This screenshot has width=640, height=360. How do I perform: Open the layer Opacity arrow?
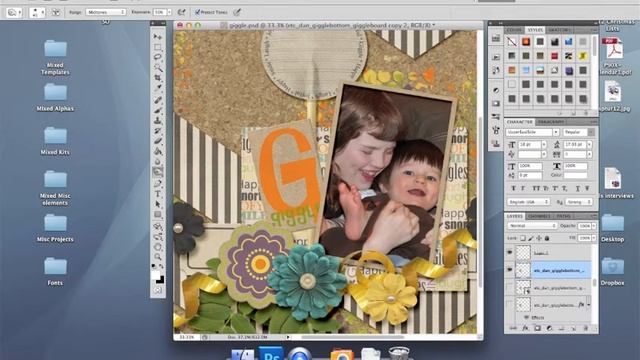click(594, 226)
